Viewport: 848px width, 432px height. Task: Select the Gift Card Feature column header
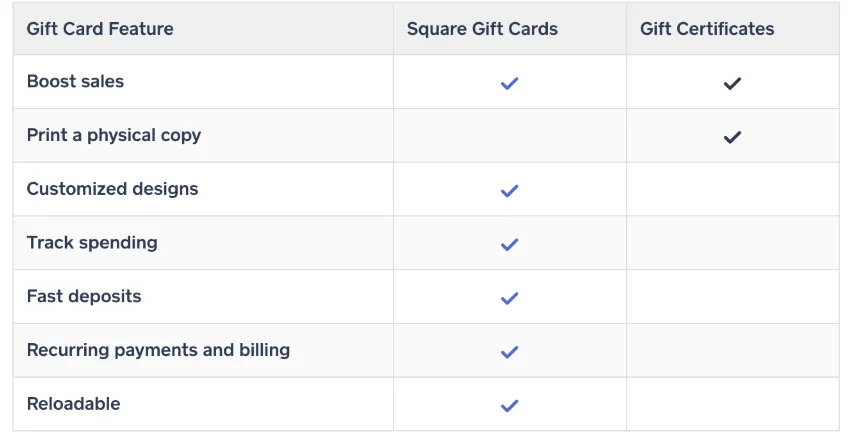click(100, 29)
